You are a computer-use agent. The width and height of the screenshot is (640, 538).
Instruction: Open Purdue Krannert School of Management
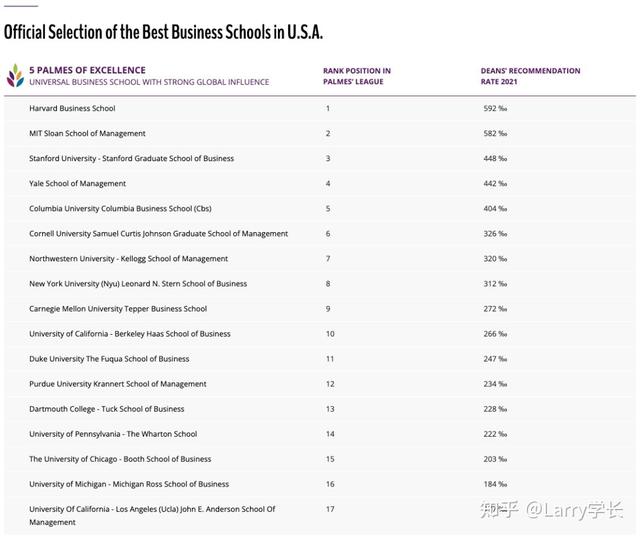pyautogui.click(x=118, y=384)
